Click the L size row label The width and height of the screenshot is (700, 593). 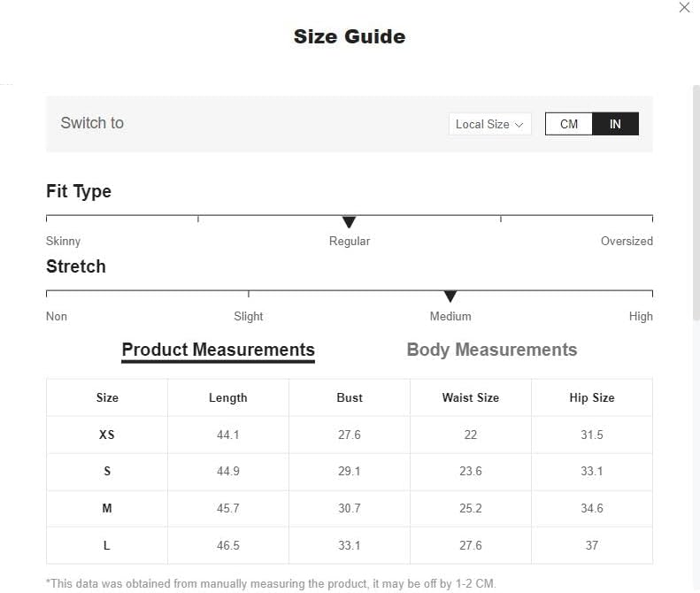click(x=107, y=545)
